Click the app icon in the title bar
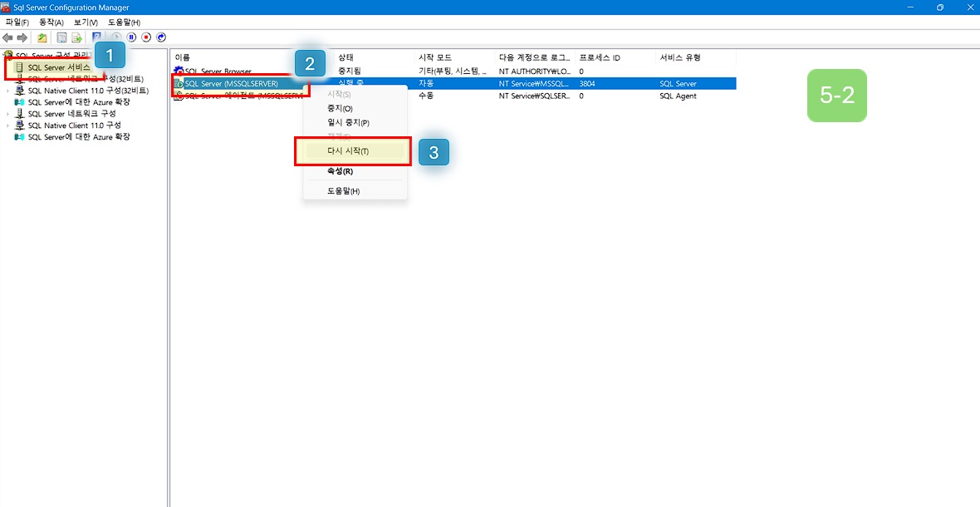The height and width of the screenshot is (507, 980). [x=7, y=7]
